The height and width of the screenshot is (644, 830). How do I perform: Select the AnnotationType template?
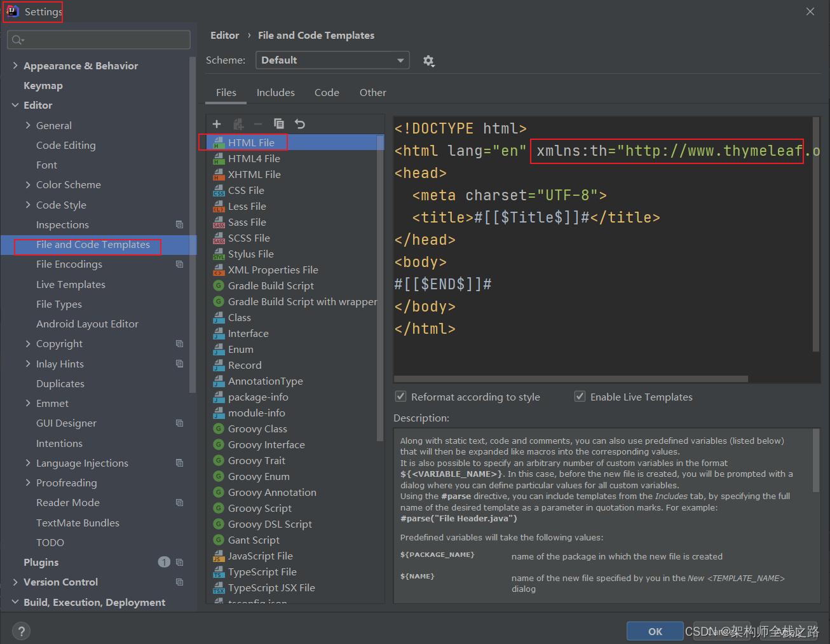pos(266,381)
